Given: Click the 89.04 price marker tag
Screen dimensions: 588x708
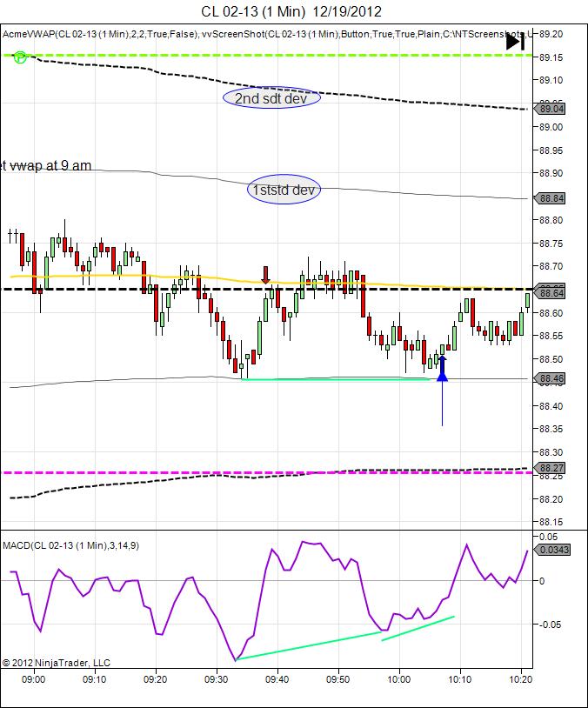Looking at the screenshot, I should [550, 109].
